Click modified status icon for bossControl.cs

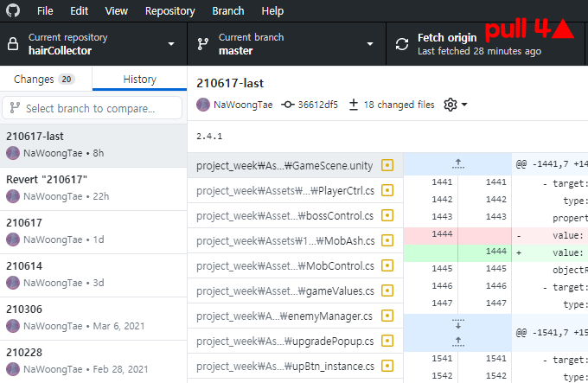click(x=387, y=215)
